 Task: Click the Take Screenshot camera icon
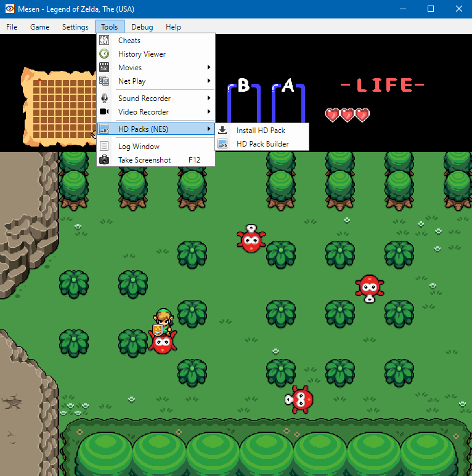point(104,159)
